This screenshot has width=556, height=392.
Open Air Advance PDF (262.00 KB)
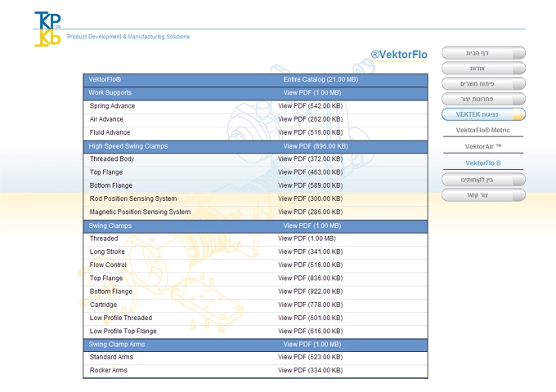point(310,119)
